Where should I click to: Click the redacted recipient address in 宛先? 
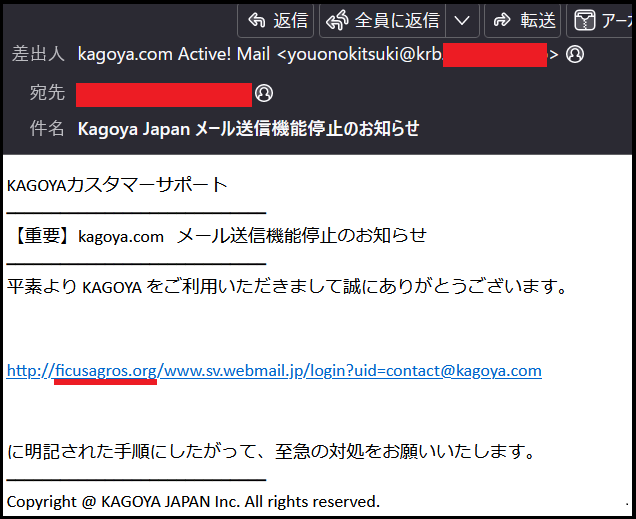coord(163,94)
